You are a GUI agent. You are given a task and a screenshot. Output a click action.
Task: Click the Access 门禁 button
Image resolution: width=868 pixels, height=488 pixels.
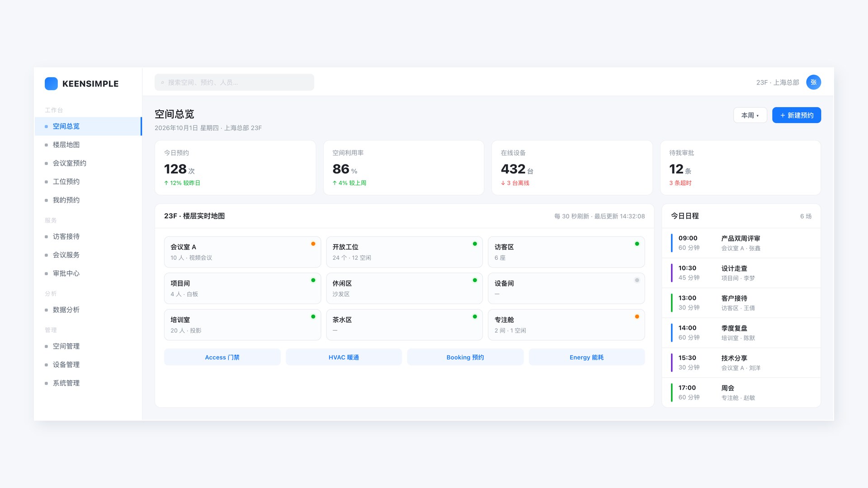pyautogui.click(x=222, y=357)
